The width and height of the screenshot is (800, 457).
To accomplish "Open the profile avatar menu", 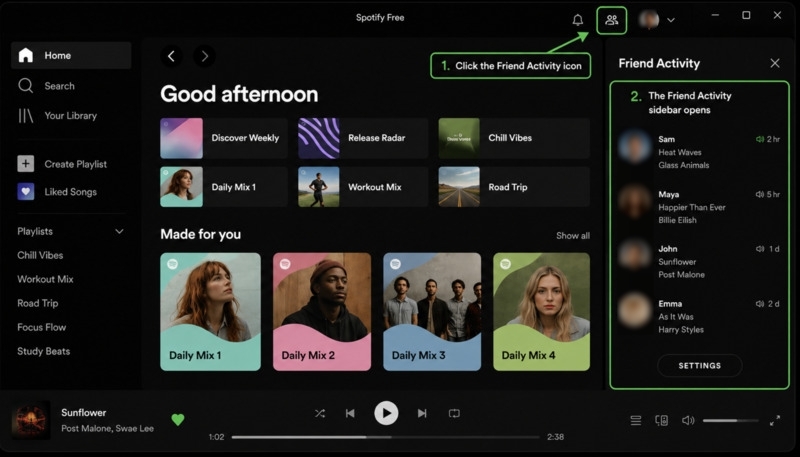I will pyautogui.click(x=649, y=20).
